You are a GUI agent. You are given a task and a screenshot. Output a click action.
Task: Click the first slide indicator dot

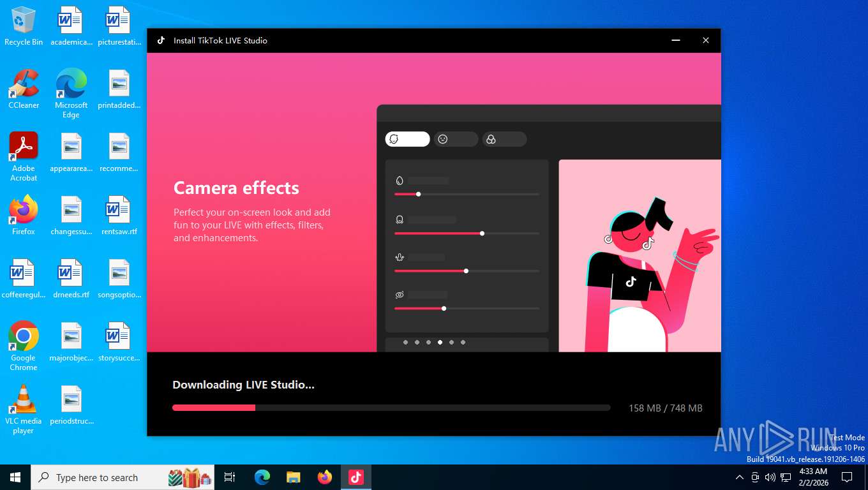[x=405, y=343]
